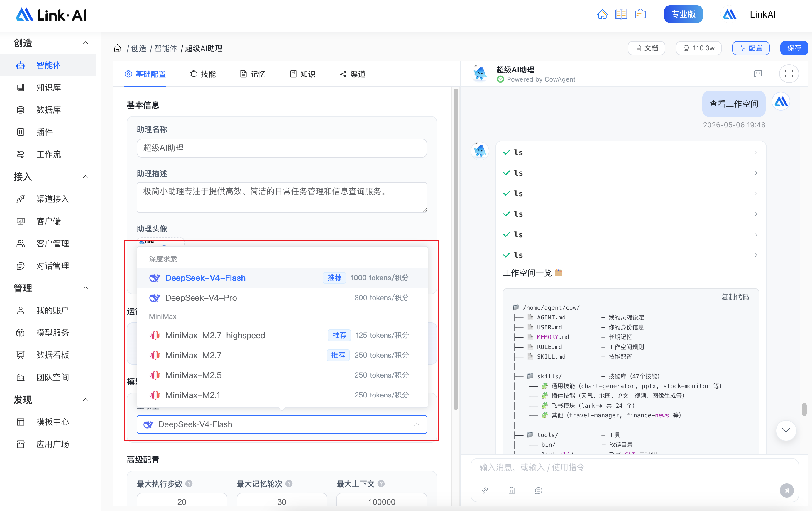Screen dimensions: 812x511
Task: Expand the first ls command result
Action: pos(630,153)
